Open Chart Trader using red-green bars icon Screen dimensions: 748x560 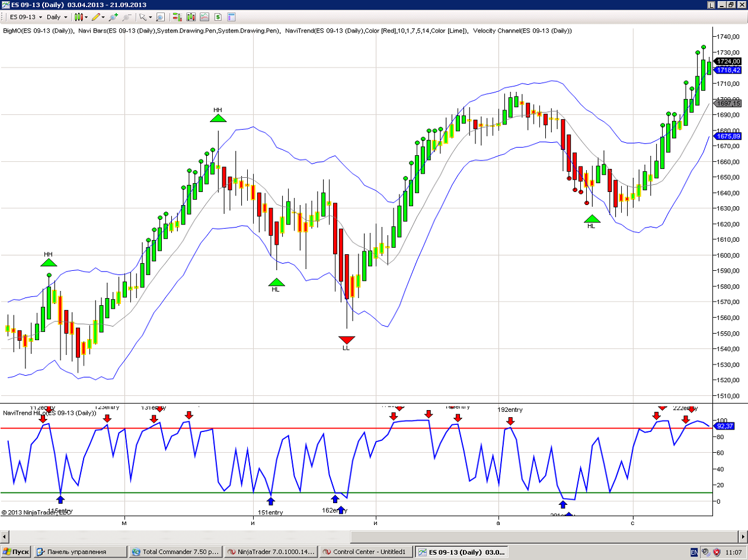[177, 17]
